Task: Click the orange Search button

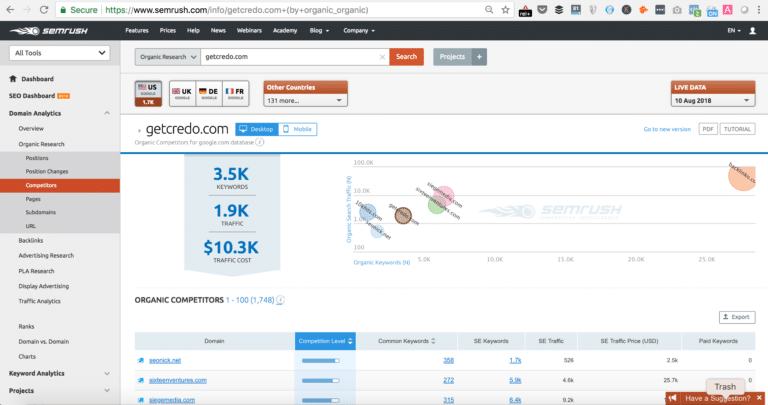Action: [407, 57]
